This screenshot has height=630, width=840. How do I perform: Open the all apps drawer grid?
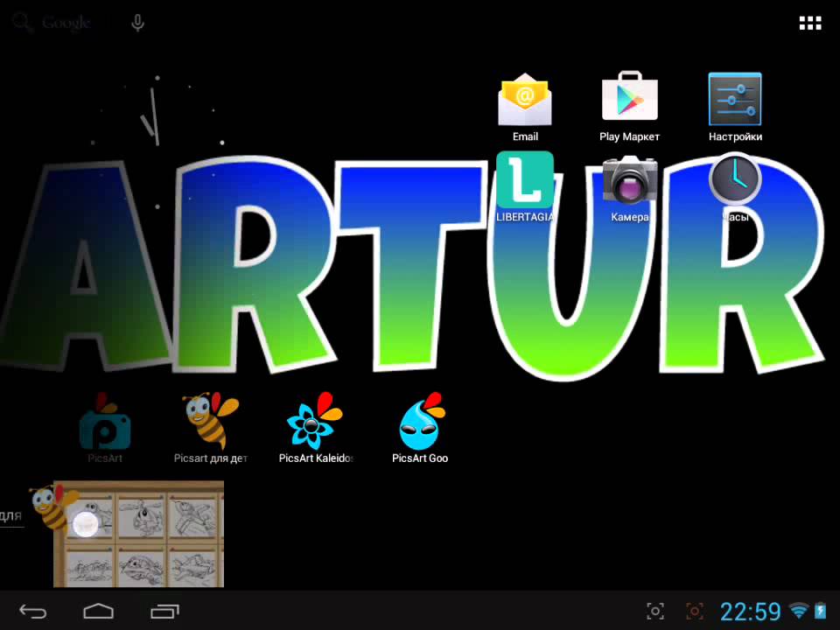click(810, 23)
